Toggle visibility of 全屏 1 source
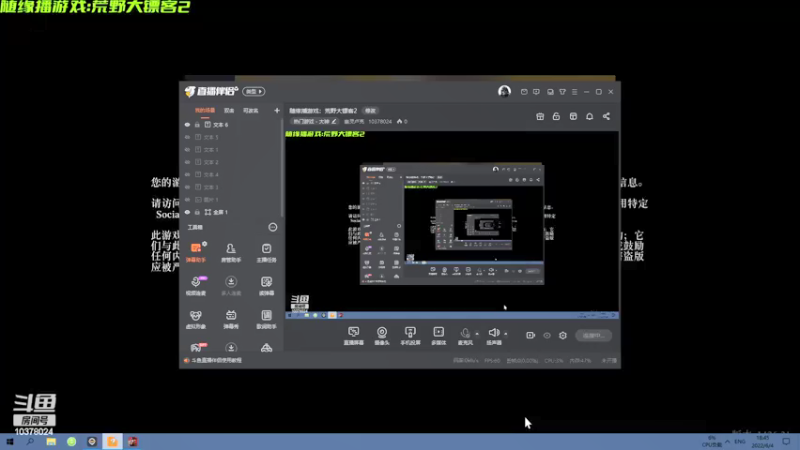 (x=187, y=212)
